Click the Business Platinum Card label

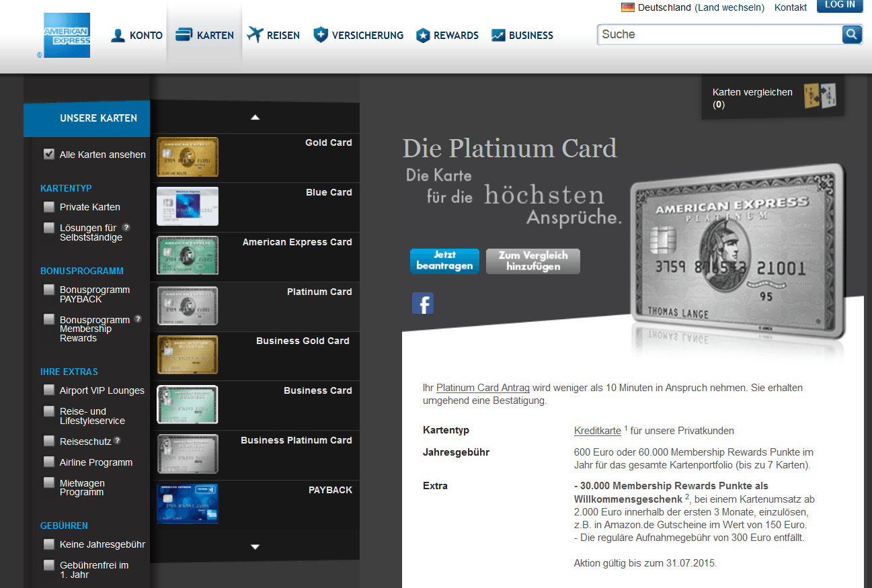click(x=296, y=440)
